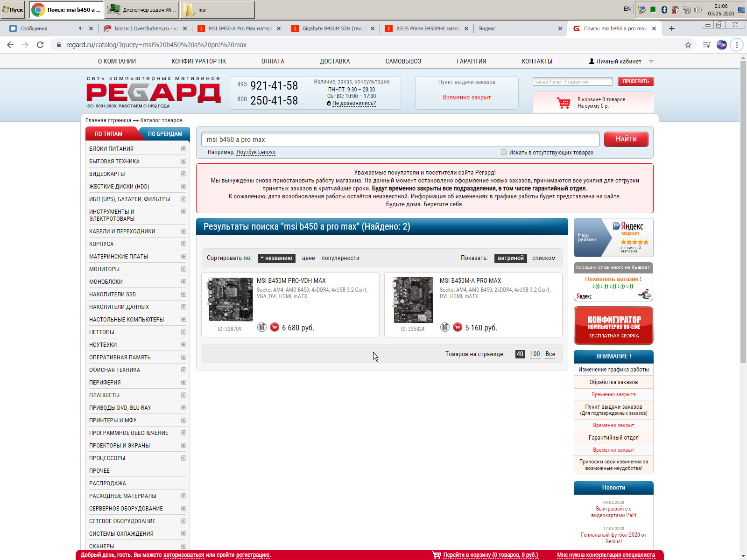
Task: Compare the MSI B450M PRO-VDH MAX board
Action: (x=262, y=327)
